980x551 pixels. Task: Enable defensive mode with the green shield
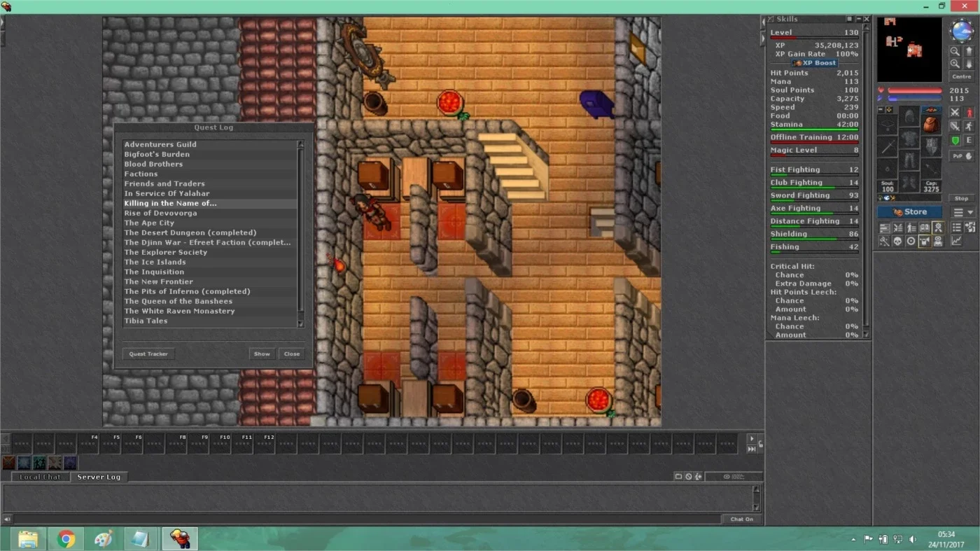[x=955, y=140]
